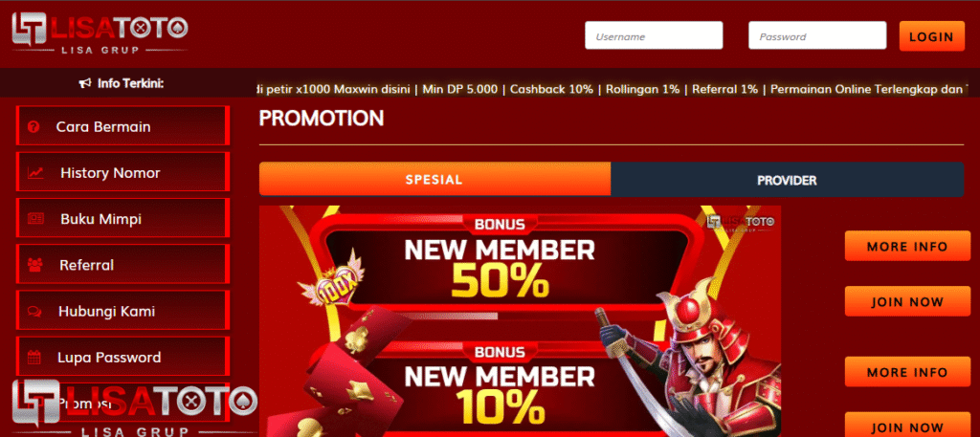
Task: Switch to the SPESIAL tab
Action: (435, 180)
